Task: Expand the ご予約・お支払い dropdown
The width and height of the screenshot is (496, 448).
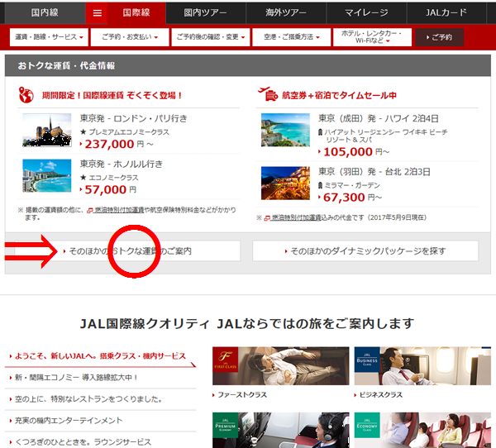Action: [x=130, y=37]
